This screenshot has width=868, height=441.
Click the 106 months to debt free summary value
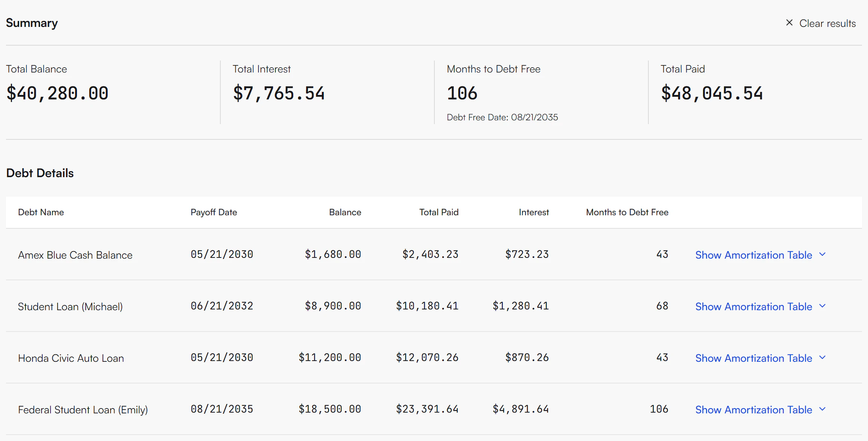coord(462,93)
